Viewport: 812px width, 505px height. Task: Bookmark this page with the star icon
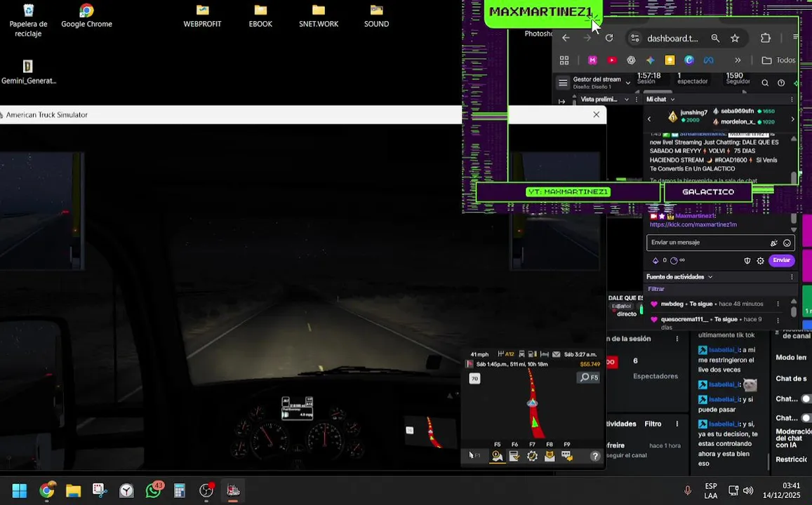pyautogui.click(x=735, y=38)
